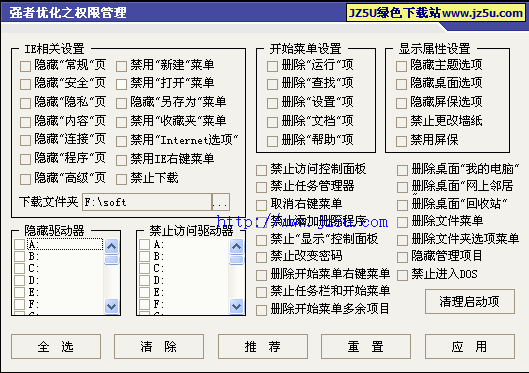Check 禁用"收藏夹"菜单
529x373 pixels.
tap(121, 122)
